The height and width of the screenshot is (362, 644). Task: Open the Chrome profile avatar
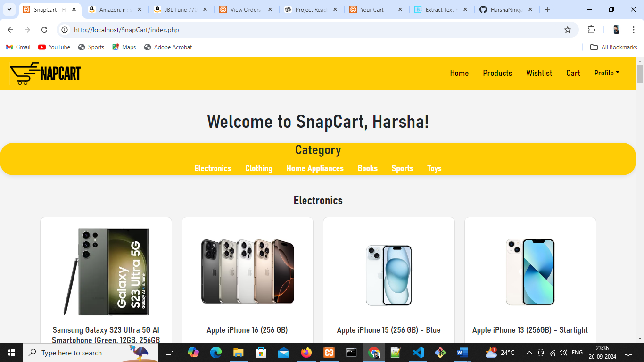pyautogui.click(x=616, y=30)
